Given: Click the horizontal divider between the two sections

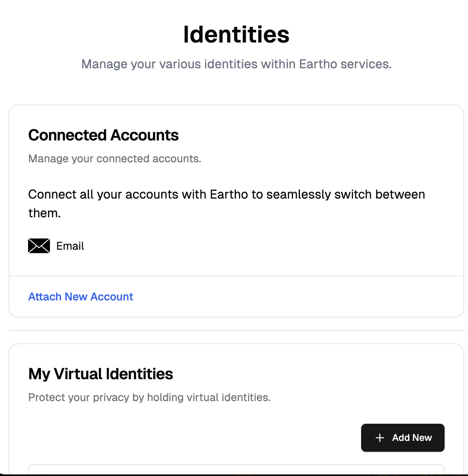Looking at the screenshot, I should tap(236, 330).
